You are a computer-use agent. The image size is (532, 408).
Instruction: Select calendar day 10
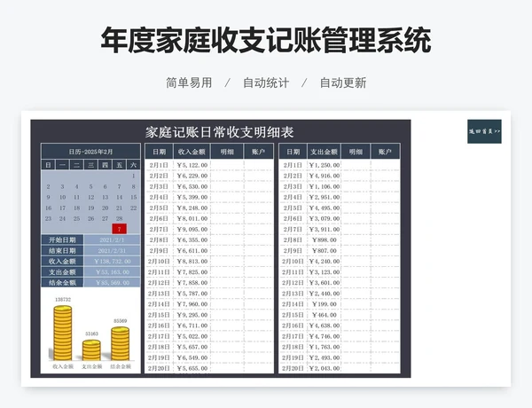point(62,197)
